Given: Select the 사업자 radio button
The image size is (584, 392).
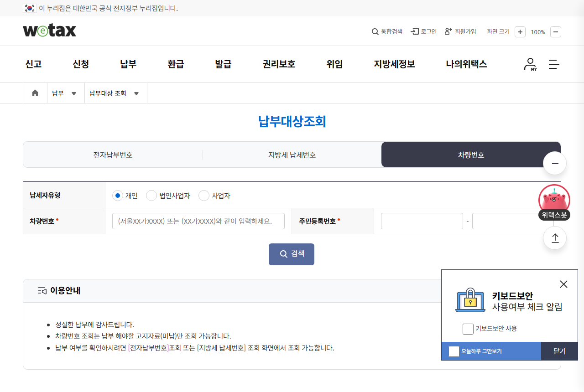Looking at the screenshot, I should tap(204, 196).
